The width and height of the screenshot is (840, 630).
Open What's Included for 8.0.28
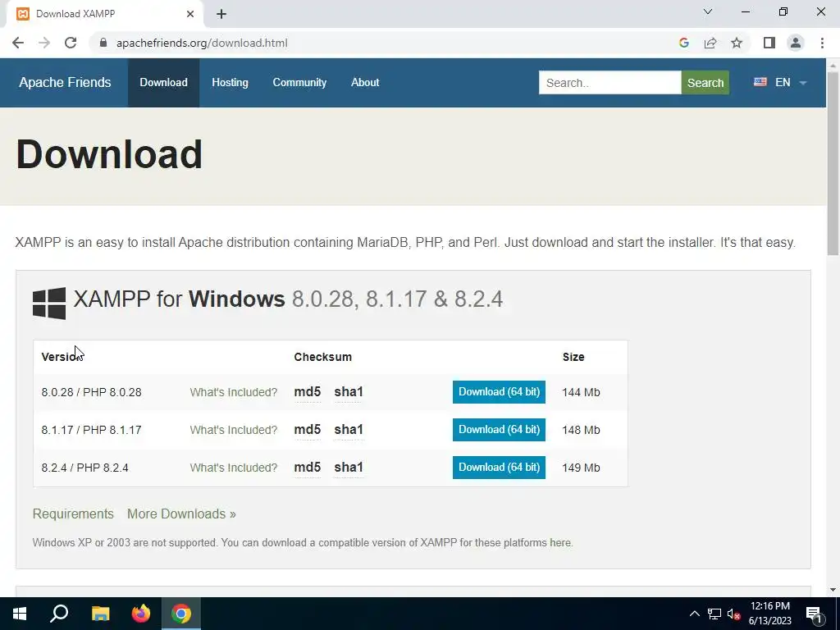[234, 392]
